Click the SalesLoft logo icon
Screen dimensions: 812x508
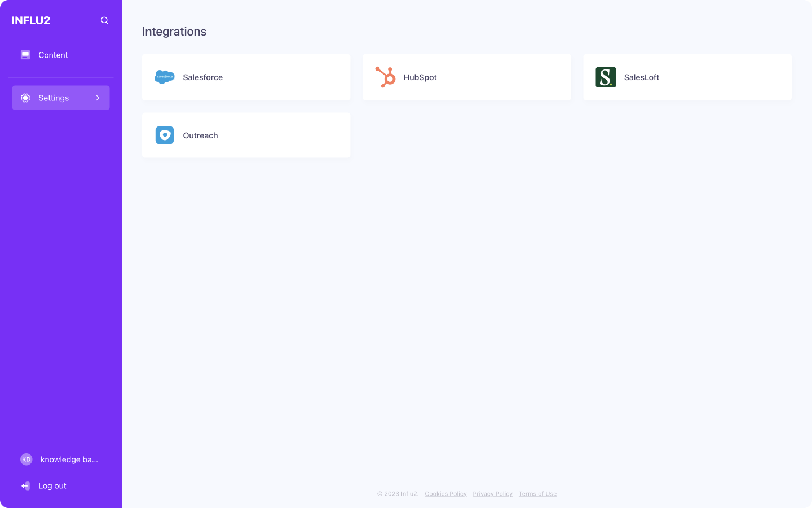click(x=605, y=77)
